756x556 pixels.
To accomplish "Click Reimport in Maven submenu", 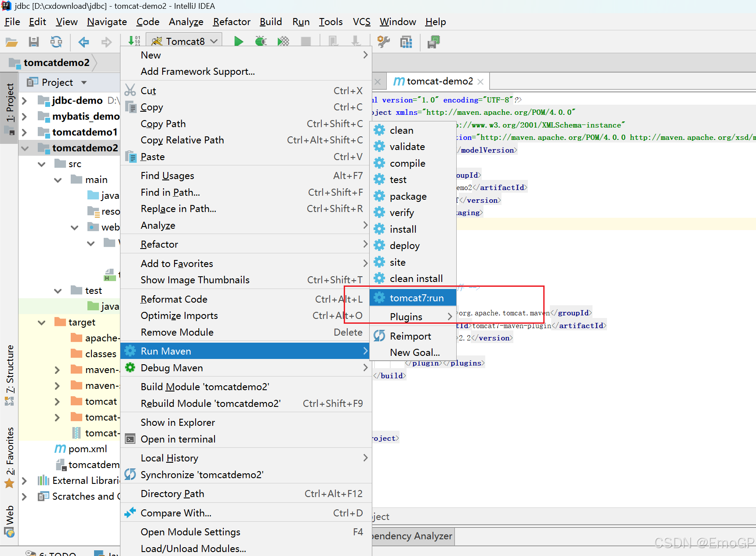I will pyautogui.click(x=413, y=336).
